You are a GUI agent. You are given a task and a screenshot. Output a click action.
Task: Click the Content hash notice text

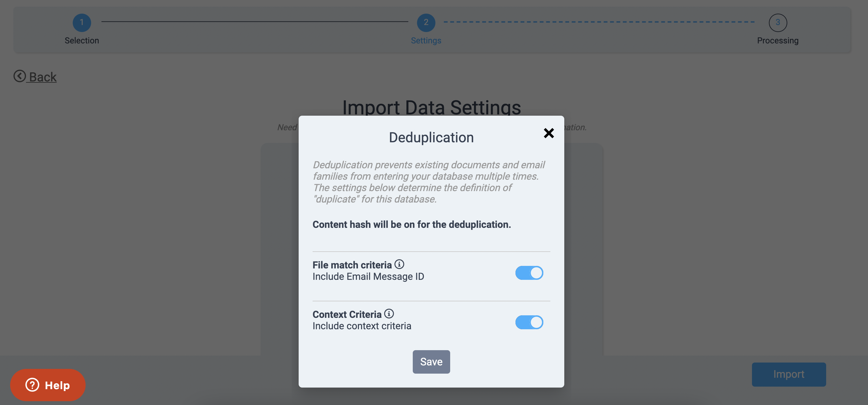pyautogui.click(x=411, y=224)
